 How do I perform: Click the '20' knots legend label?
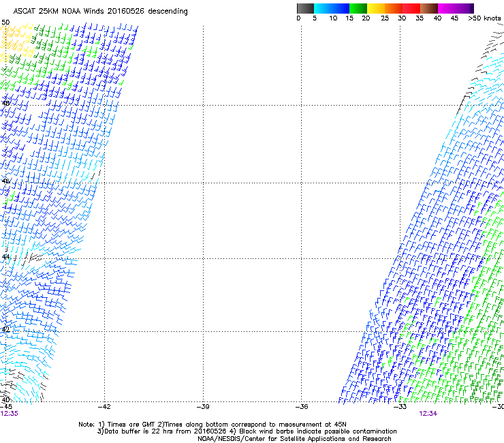click(366, 18)
